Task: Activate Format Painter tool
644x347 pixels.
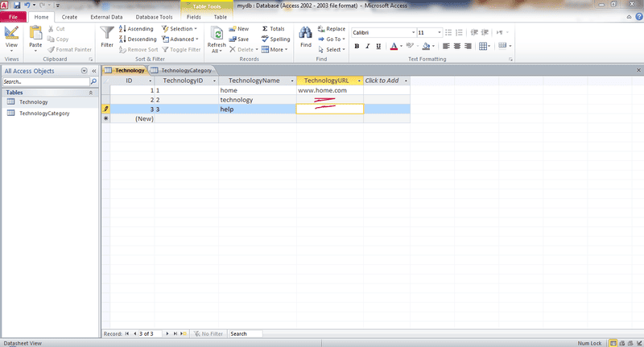Action: point(69,49)
